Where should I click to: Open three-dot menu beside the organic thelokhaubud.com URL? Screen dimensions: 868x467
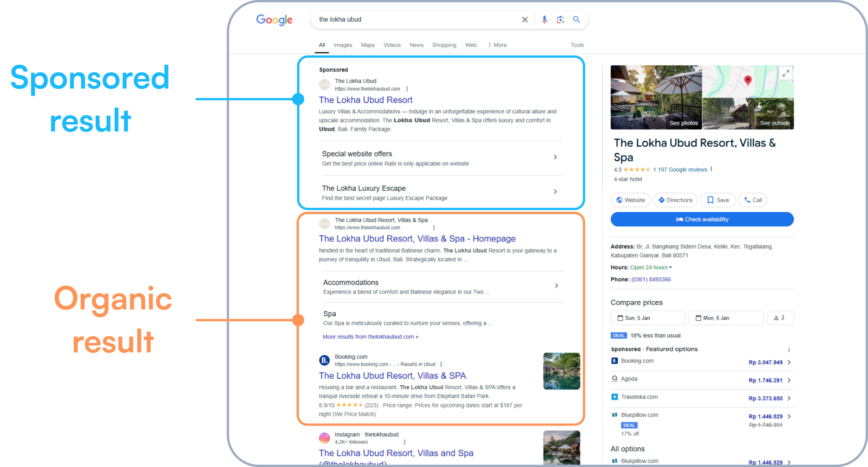[434, 228]
